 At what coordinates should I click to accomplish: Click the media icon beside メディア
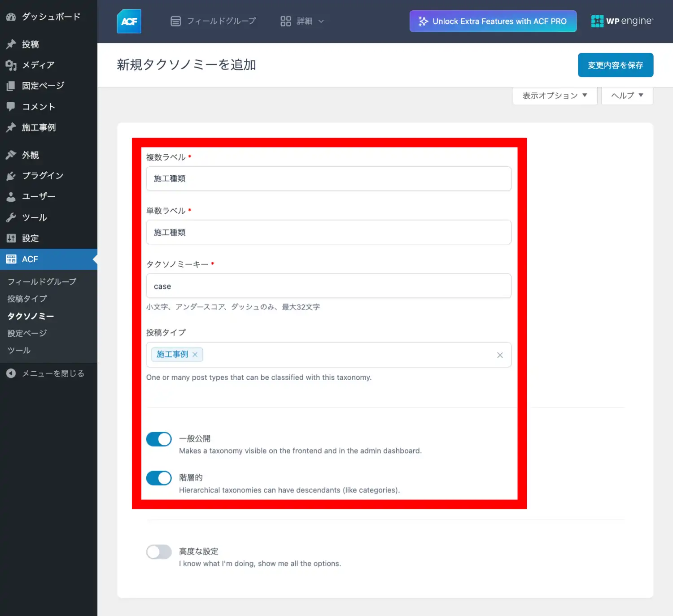tap(11, 65)
